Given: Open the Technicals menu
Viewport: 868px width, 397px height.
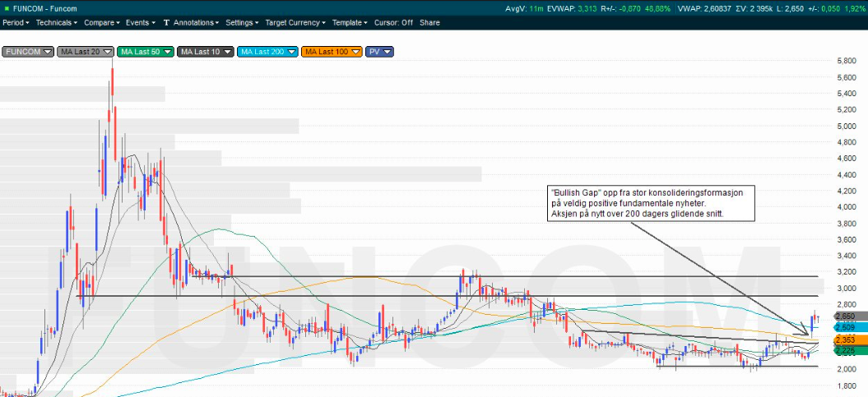Looking at the screenshot, I should point(57,23).
